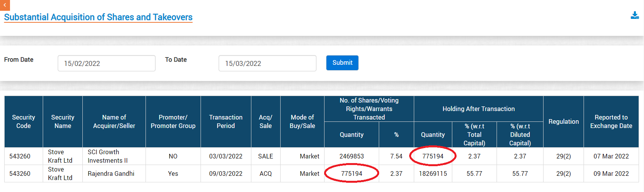Click the orange back arrow icon
The height and width of the screenshot is (192, 644).
click(x=5, y=5)
